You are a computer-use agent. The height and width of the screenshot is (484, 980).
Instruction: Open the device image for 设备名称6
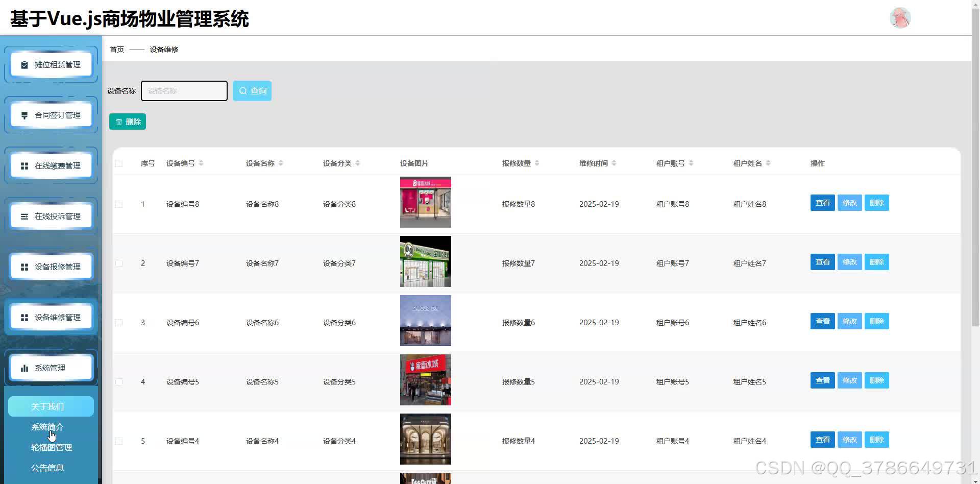(x=426, y=321)
